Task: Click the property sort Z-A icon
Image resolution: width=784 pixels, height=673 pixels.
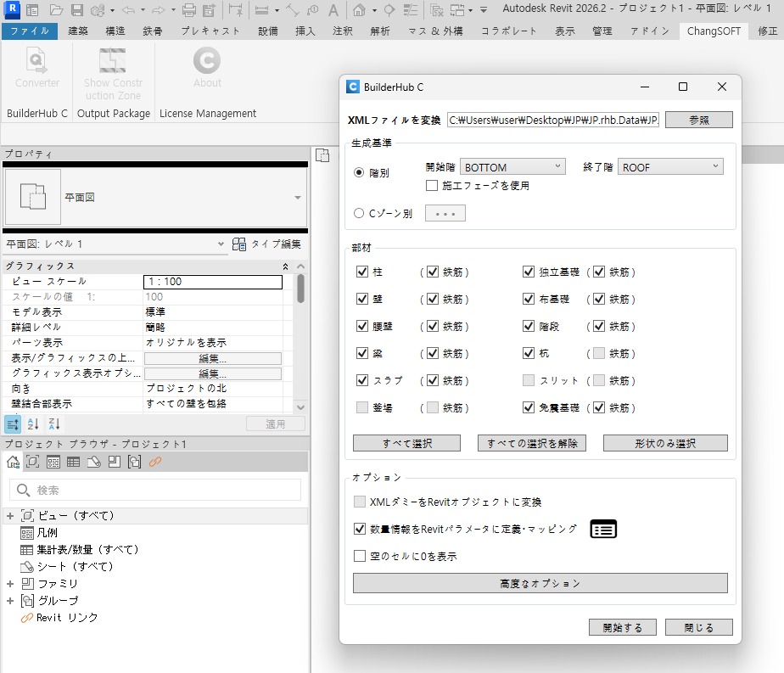Action: coord(54,424)
